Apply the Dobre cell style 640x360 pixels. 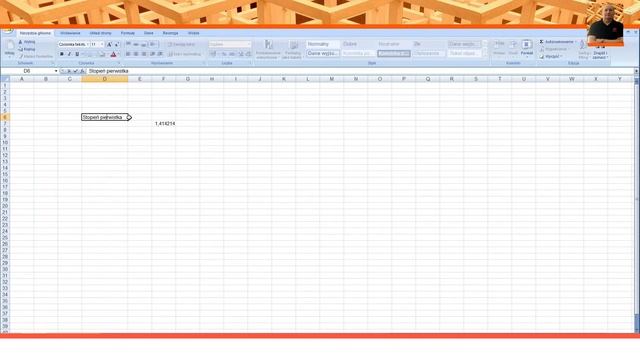tap(358, 44)
